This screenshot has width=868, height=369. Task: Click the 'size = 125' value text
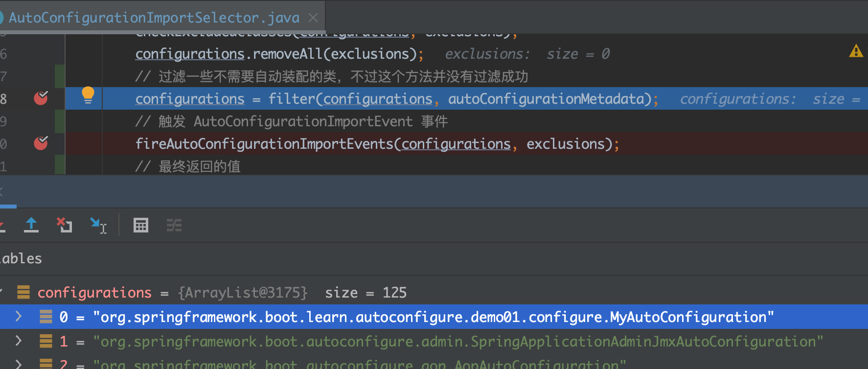(366, 293)
